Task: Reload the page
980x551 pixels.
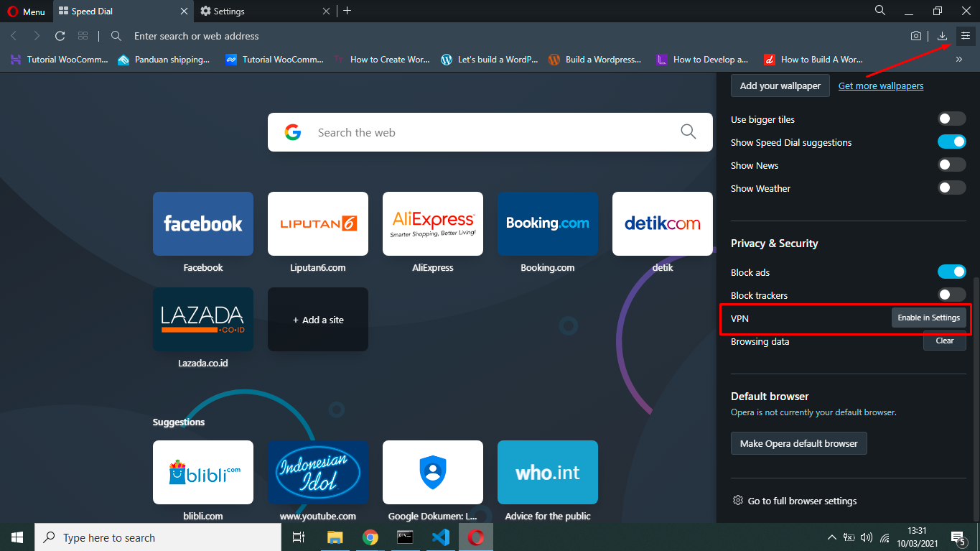Action: (60, 36)
